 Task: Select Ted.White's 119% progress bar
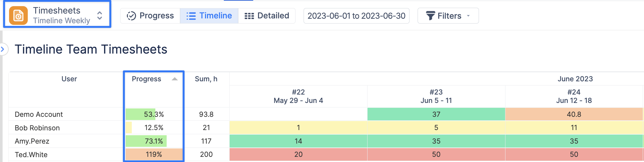point(154,155)
